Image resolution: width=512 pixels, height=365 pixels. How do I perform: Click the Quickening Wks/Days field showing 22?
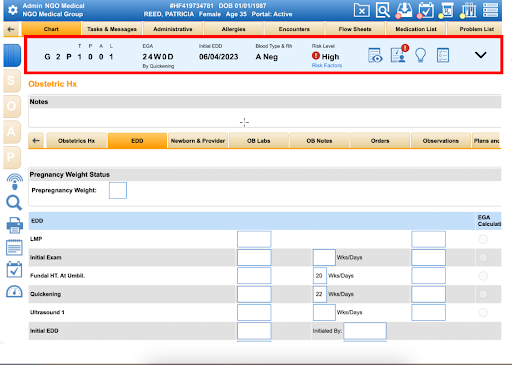319,294
